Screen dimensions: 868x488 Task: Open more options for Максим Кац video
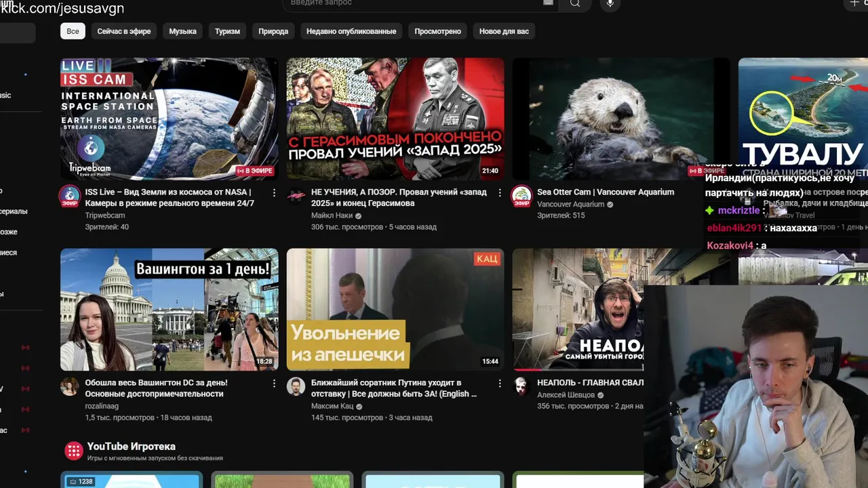pyautogui.click(x=500, y=384)
